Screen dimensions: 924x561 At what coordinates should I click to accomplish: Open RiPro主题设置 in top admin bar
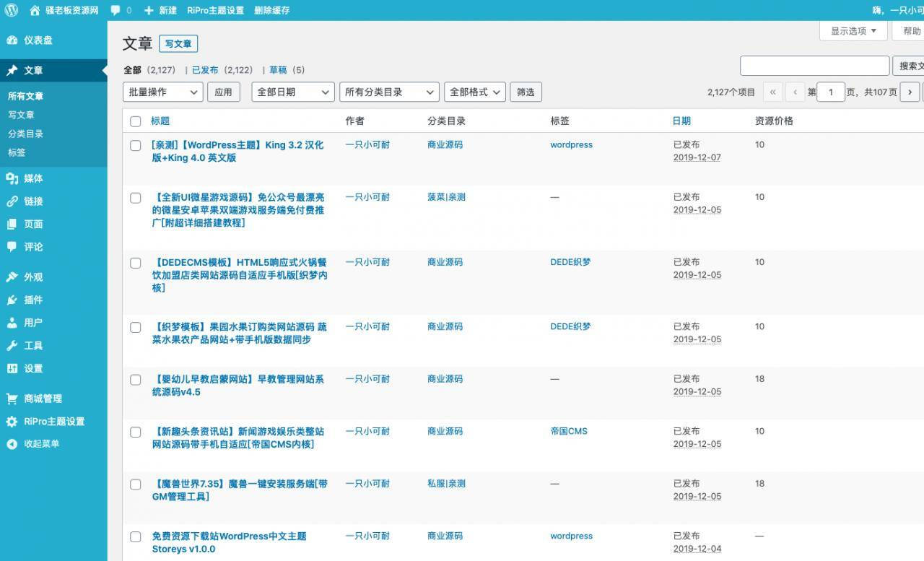(x=215, y=11)
